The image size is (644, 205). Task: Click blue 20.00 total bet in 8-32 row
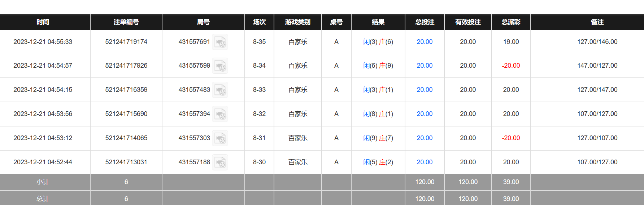[425, 114]
